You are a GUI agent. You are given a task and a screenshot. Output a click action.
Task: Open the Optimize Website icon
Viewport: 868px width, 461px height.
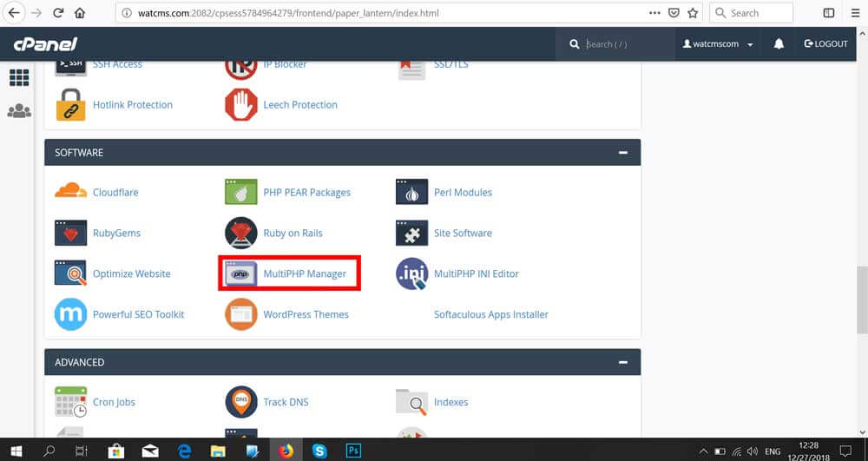pos(71,273)
